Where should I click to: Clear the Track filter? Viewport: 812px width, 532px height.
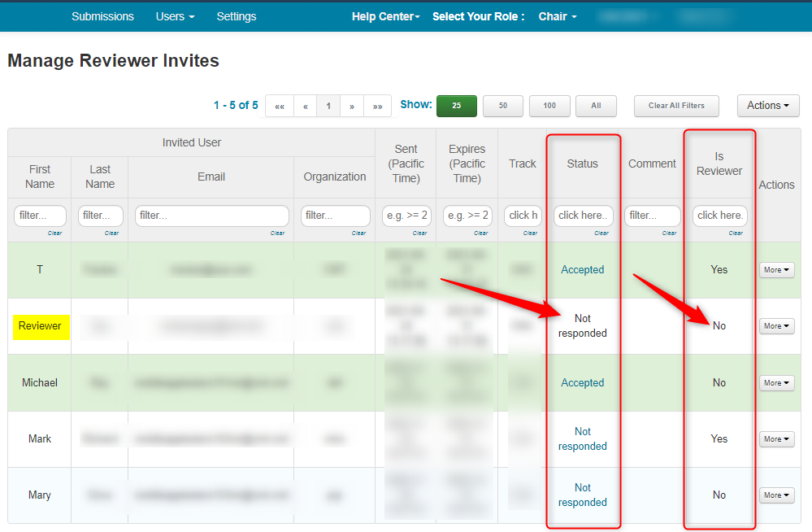[530, 233]
